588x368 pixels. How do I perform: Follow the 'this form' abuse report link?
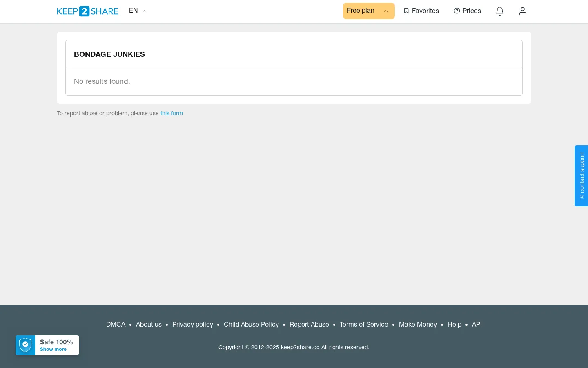171,114
